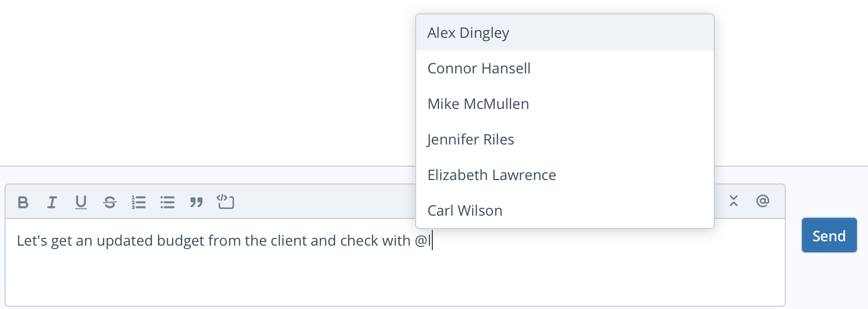Viewport: 868px width, 309px height.
Task: Insert a code block
Action: tap(225, 202)
